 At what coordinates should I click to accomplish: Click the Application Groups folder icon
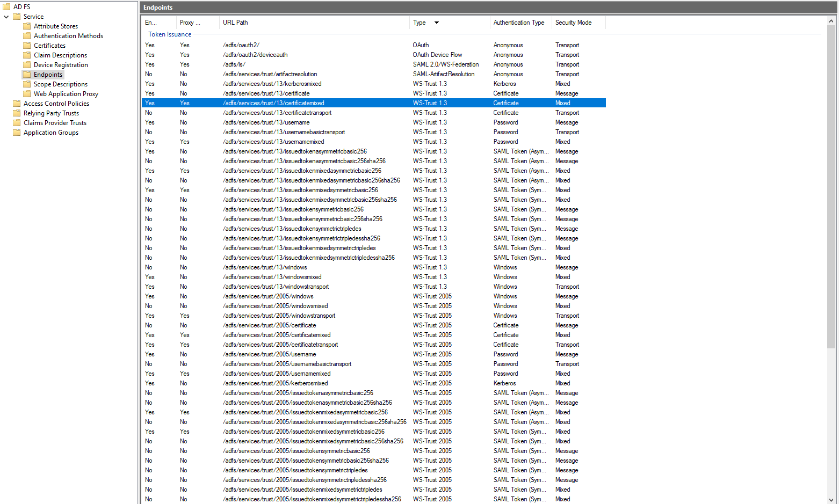tap(17, 133)
